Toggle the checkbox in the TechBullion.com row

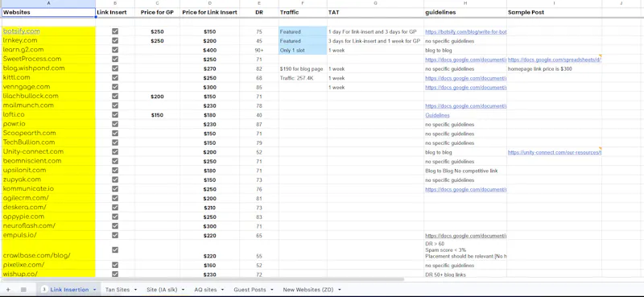[x=115, y=142]
